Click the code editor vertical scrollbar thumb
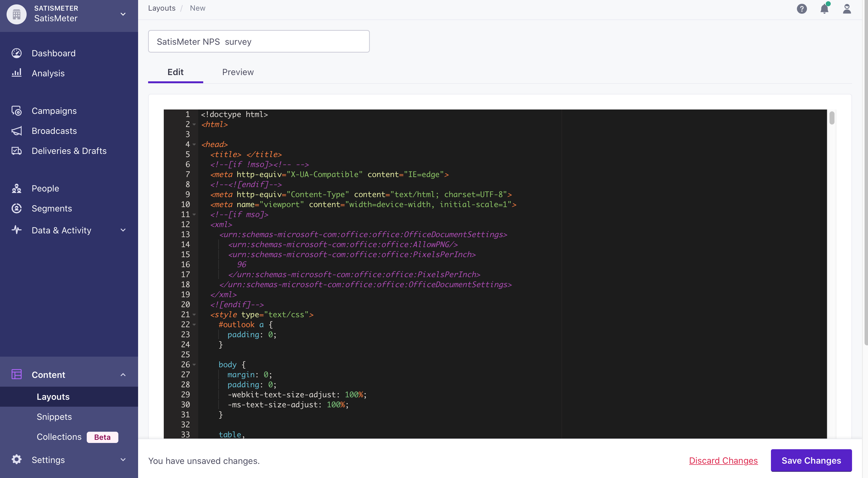The width and height of the screenshot is (868, 478). 832,118
